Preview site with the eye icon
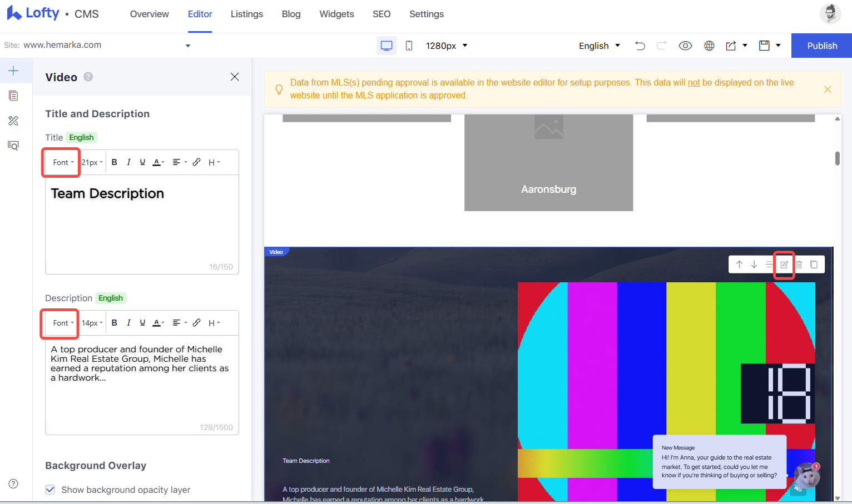 (x=685, y=46)
